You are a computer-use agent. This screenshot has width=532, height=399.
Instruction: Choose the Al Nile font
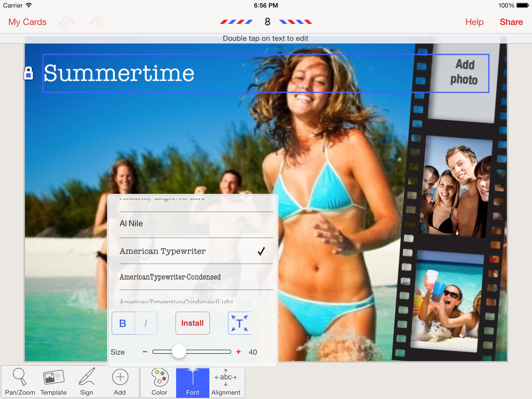click(x=196, y=225)
